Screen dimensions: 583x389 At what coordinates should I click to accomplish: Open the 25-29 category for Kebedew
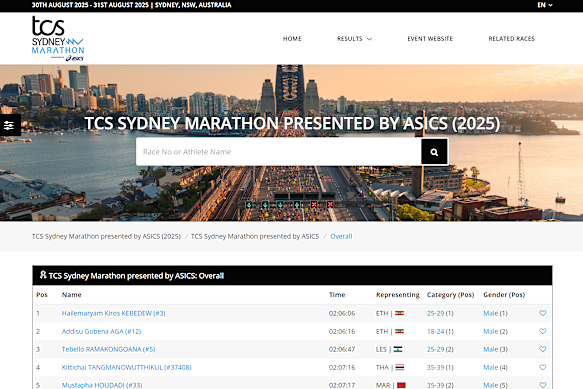click(x=435, y=313)
